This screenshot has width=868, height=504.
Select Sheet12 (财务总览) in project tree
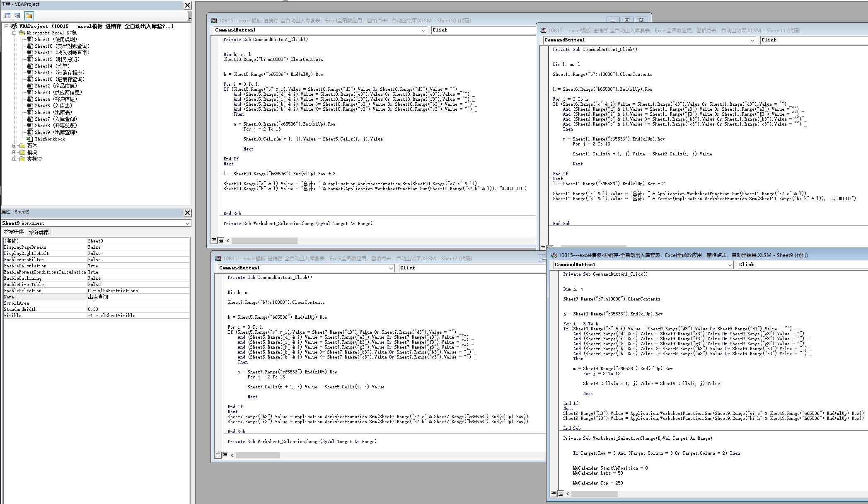[x=57, y=59]
